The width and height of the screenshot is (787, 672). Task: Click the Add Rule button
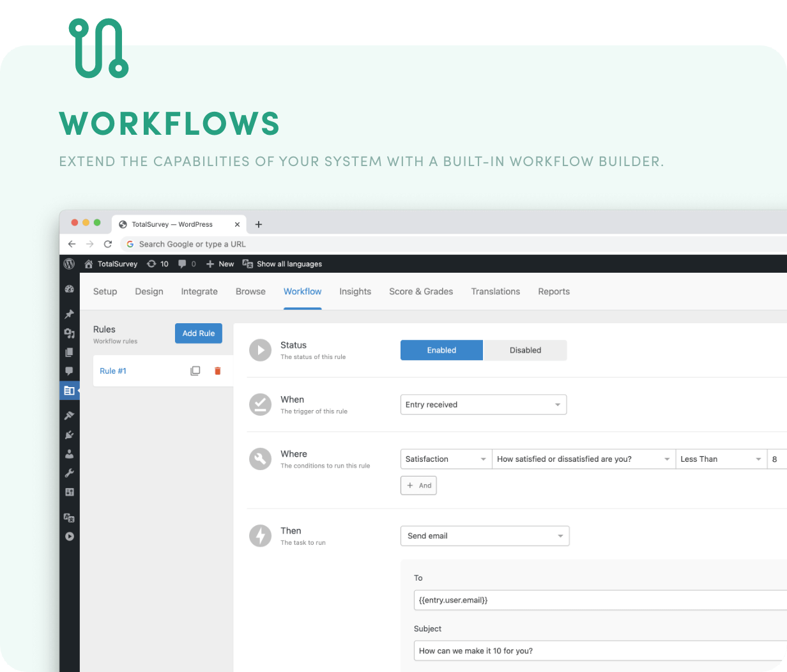click(199, 333)
